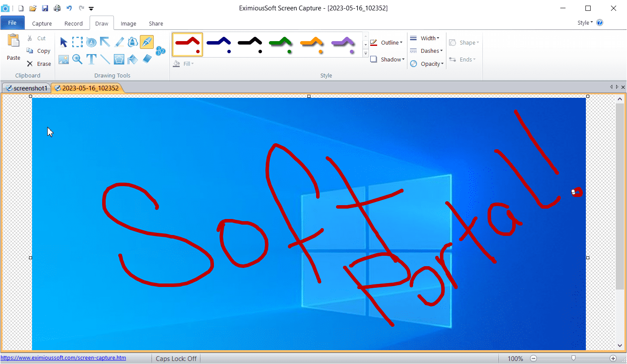
Task: Click the Redo quick-access icon
Action: click(81, 8)
